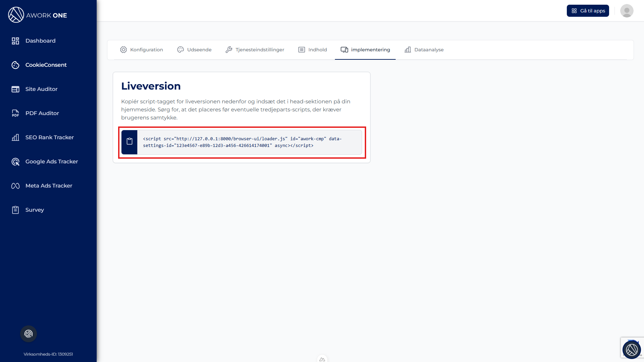Navigate to Meta Ads Tracker

point(49,186)
